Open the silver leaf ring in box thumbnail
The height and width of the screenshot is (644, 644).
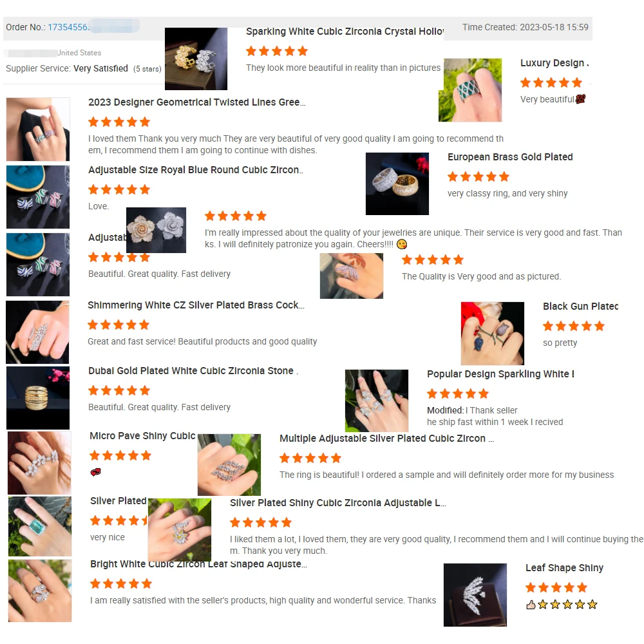(x=475, y=594)
